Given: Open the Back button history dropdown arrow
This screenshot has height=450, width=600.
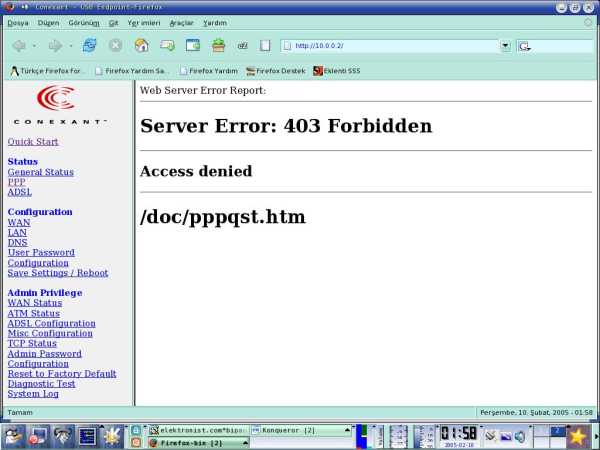Looking at the screenshot, I should point(34,45).
